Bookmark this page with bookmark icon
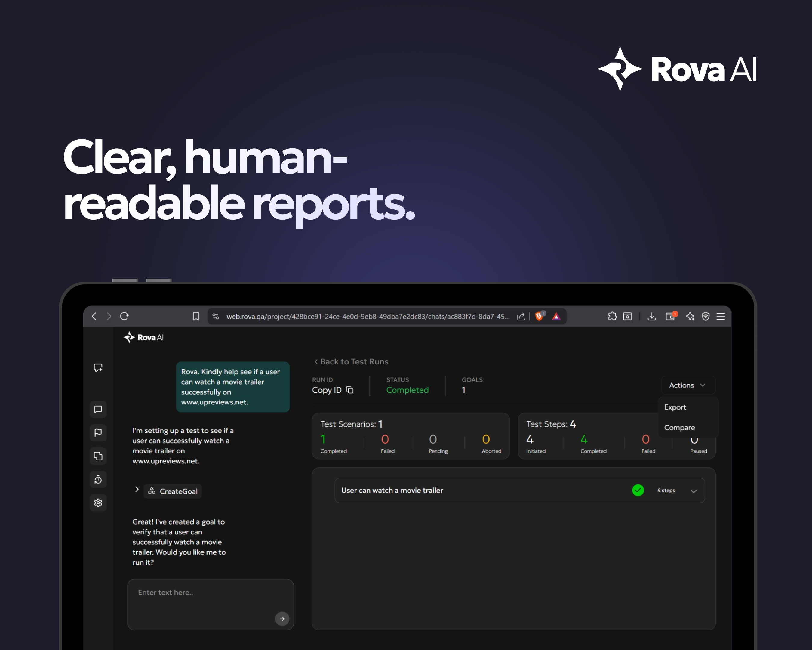The image size is (812, 650). click(x=196, y=317)
